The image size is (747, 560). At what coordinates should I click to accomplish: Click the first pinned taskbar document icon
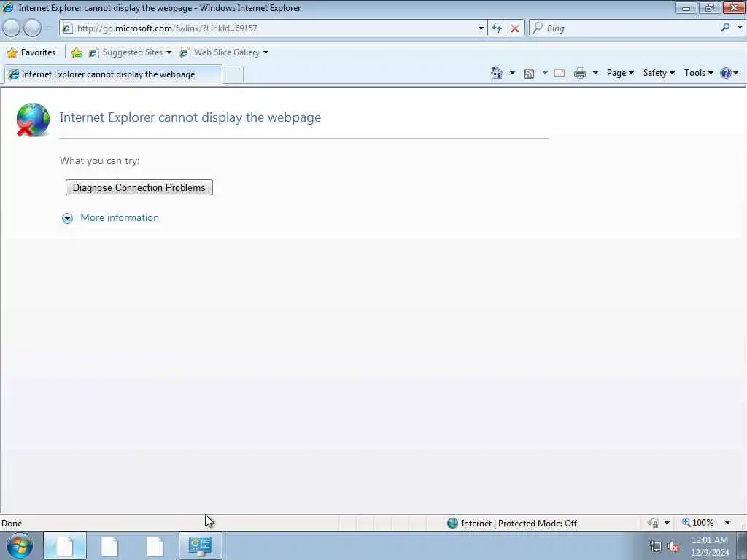65,545
